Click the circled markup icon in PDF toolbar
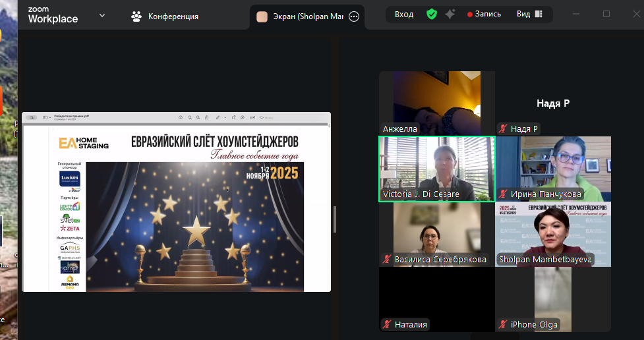The width and height of the screenshot is (644, 340). point(243,117)
